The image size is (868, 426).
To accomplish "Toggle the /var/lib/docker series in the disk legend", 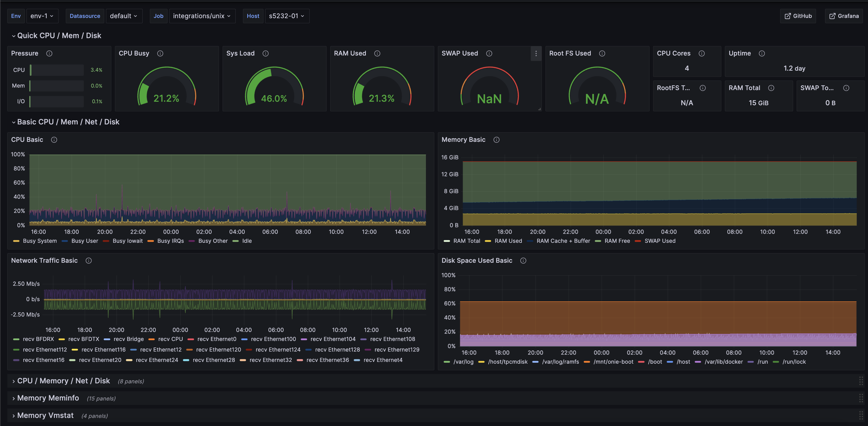I will click(x=723, y=362).
